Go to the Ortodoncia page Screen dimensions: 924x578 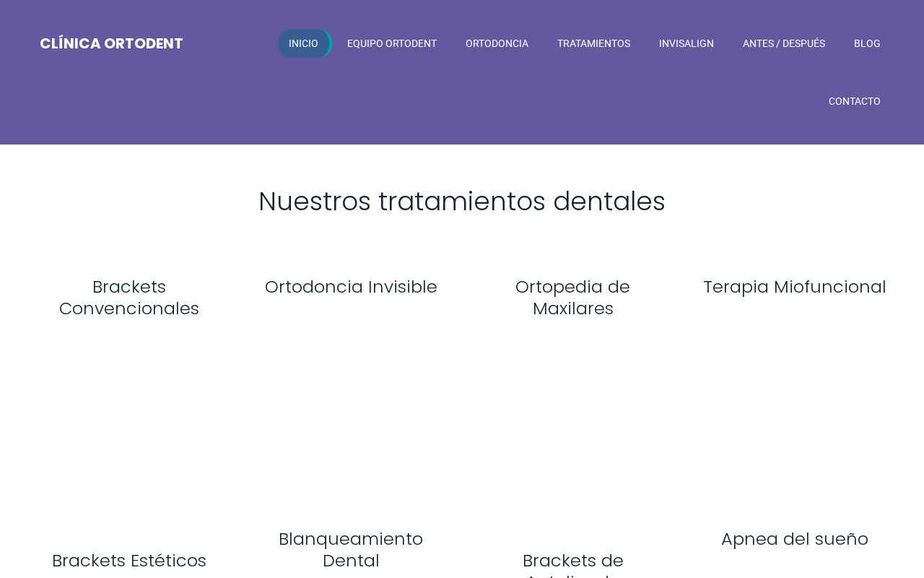point(497,43)
